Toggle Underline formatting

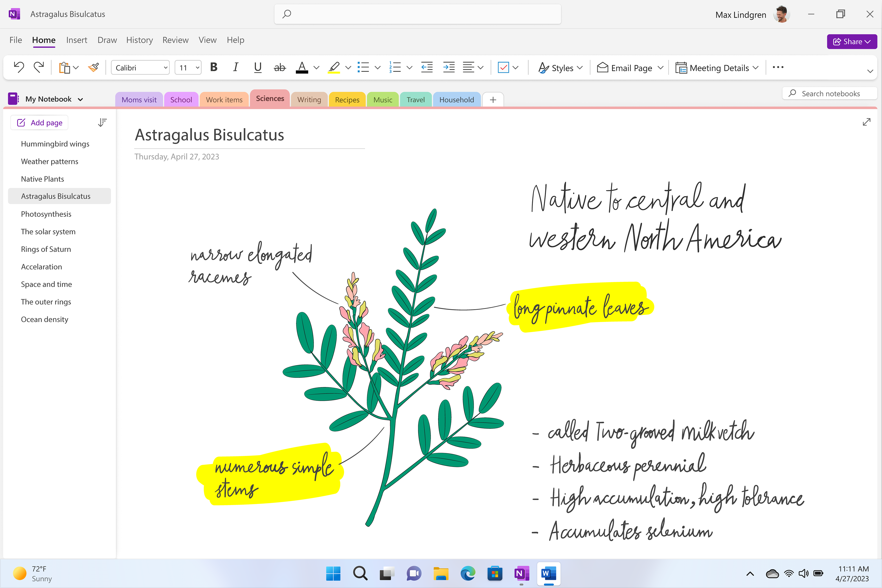(x=258, y=68)
